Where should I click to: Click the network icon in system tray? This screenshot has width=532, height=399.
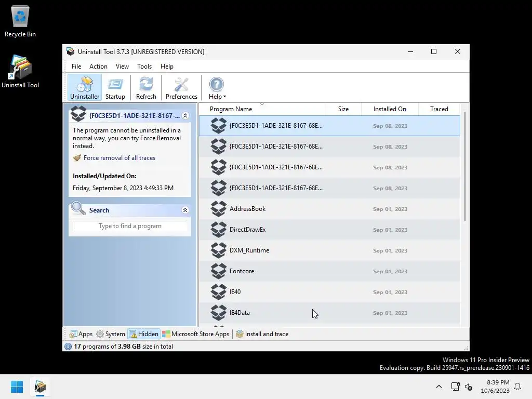coord(455,387)
